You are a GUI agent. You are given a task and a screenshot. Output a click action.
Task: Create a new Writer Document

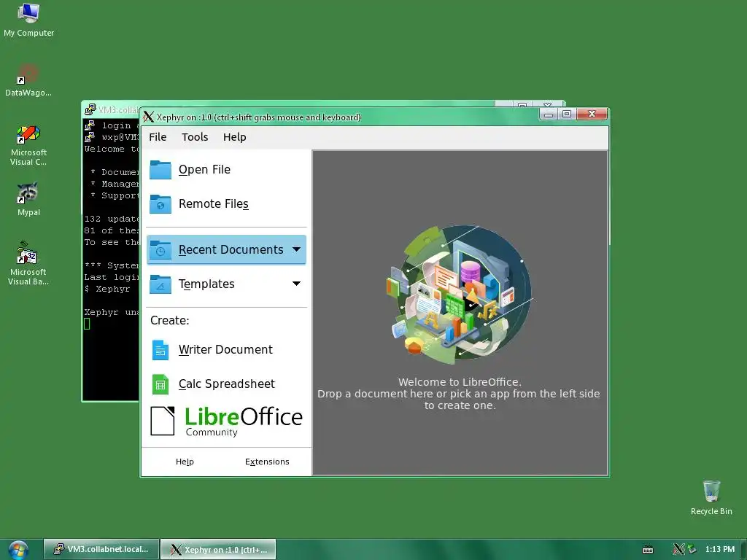pyautogui.click(x=225, y=349)
